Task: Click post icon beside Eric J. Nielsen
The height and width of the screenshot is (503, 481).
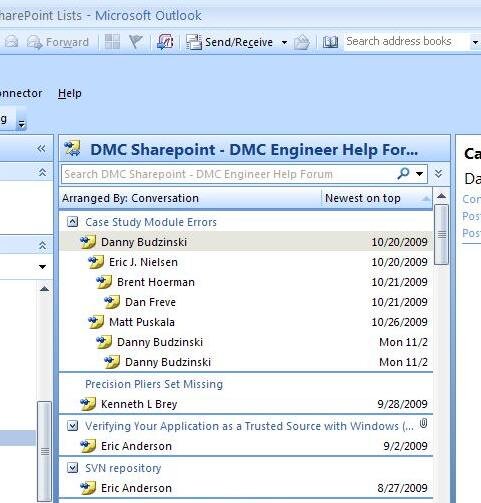Action: (96, 262)
